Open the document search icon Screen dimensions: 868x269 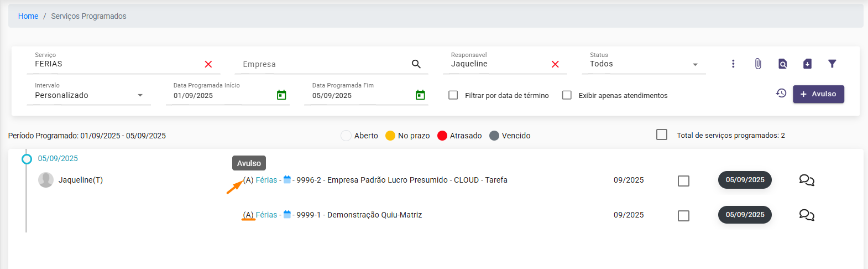click(x=782, y=64)
